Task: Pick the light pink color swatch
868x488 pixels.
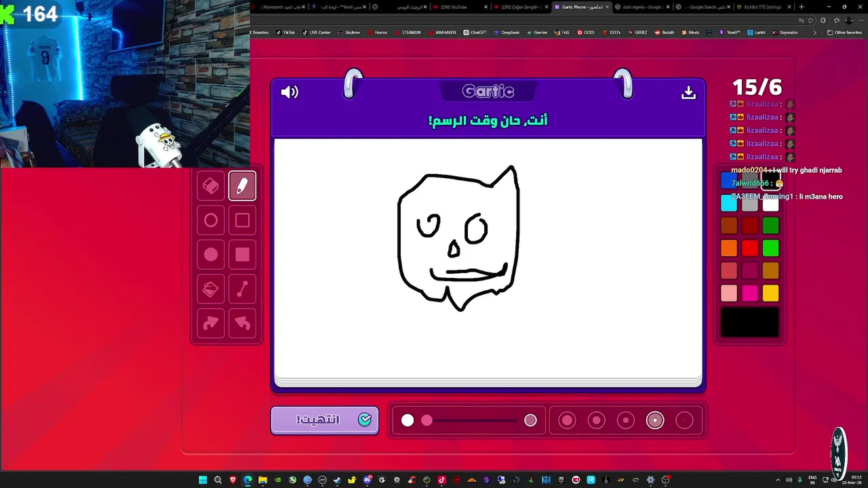Action: coord(729,293)
